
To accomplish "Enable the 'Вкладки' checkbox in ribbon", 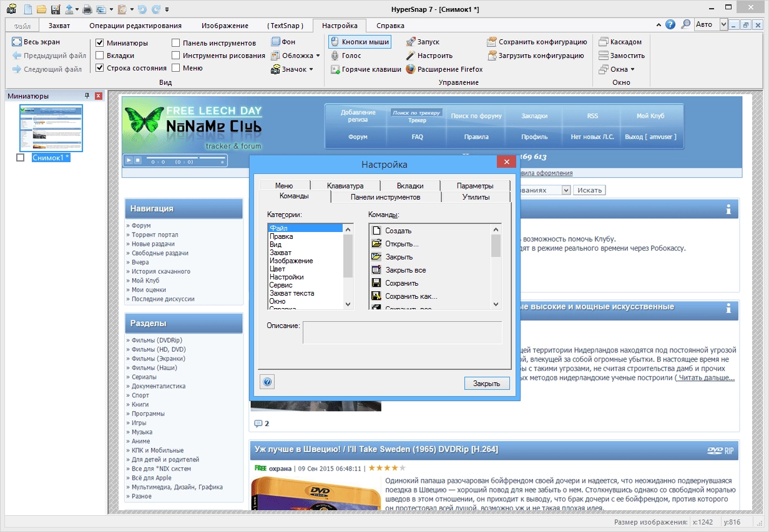I will [x=100, y=56].
